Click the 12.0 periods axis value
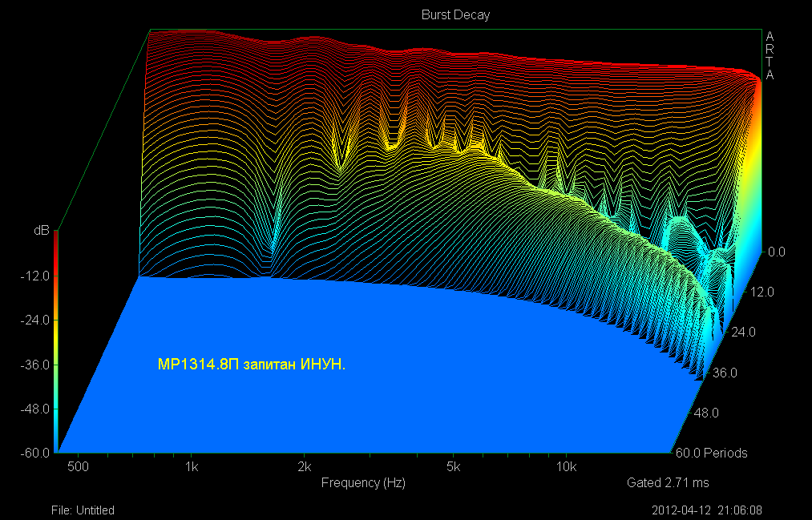 coord(762,292)
